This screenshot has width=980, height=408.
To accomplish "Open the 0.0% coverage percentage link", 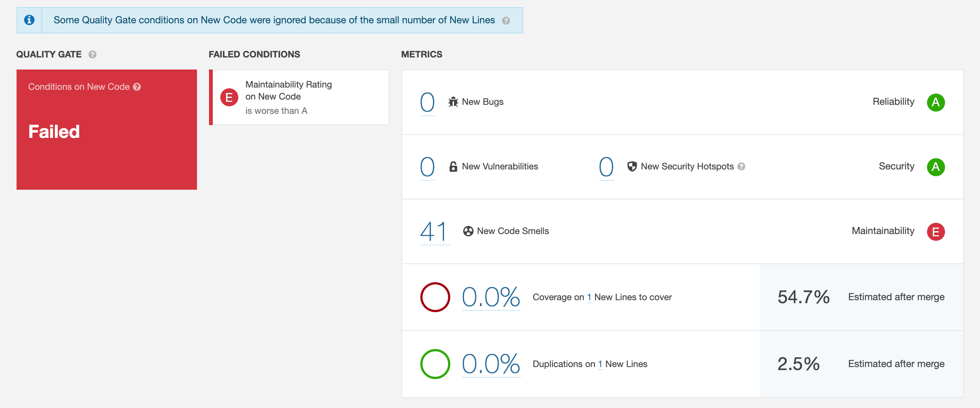I will pyautogui.click(x=491, y=297).
